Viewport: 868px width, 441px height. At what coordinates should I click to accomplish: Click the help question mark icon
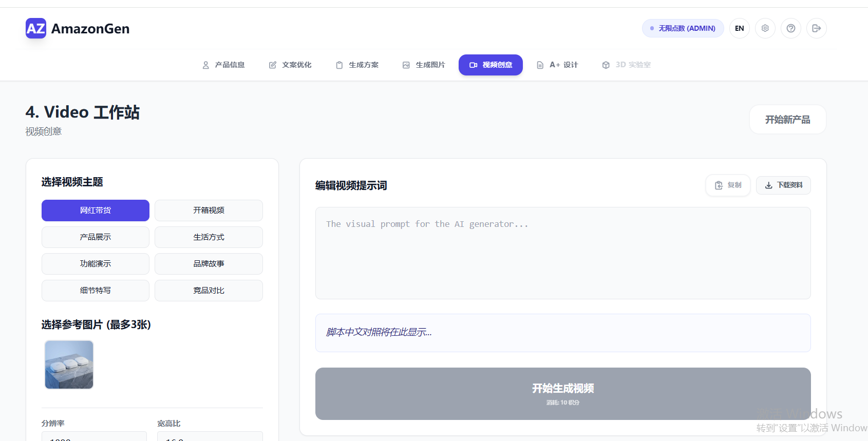click(790, 28)
